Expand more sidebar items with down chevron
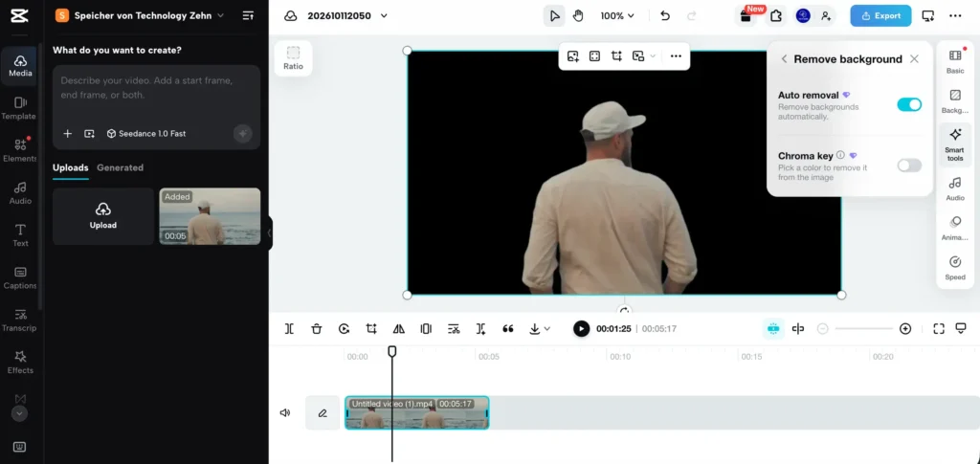The width and height of the screenshot is (980, 464). tap(19, 413)
